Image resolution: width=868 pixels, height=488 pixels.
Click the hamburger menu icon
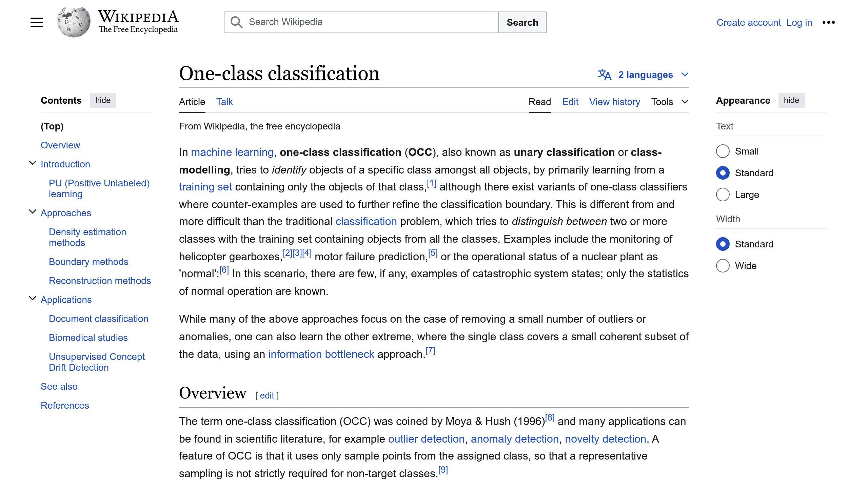36,22
